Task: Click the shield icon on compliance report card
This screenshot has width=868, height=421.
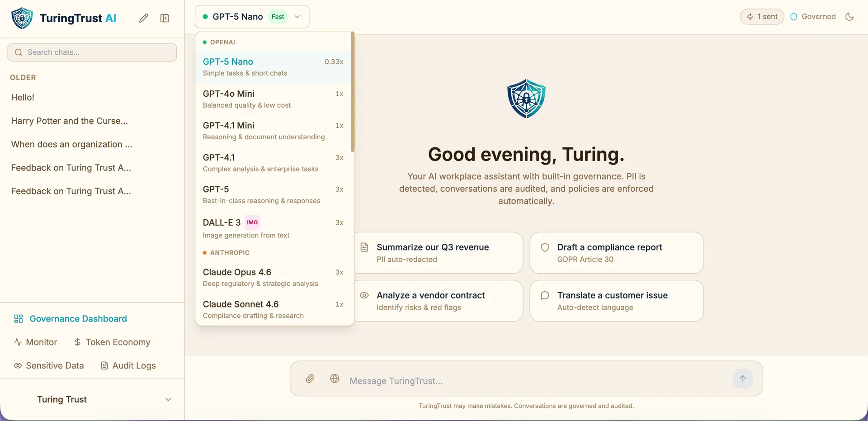Action: click(x=545, y=247)
